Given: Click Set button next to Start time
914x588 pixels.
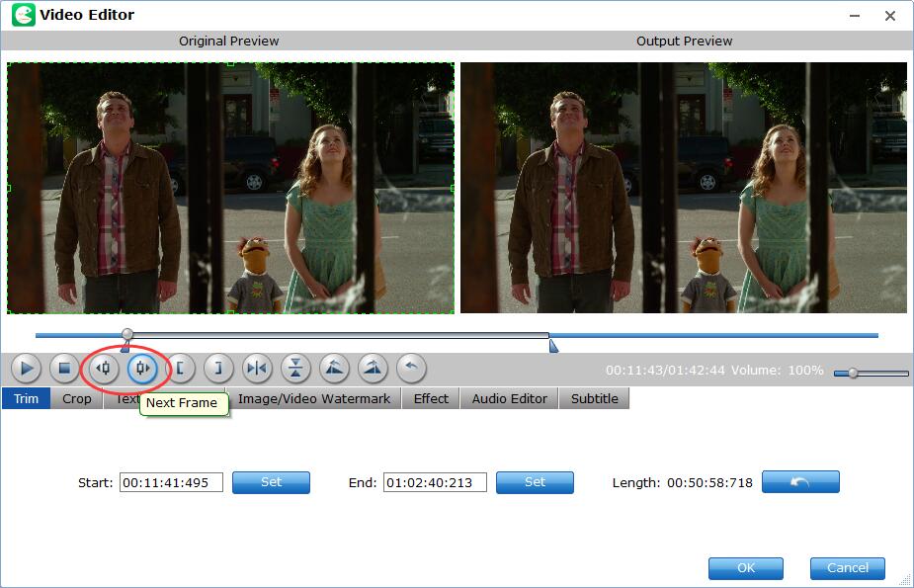Looking at the screenshot, I should coord(271,482).
